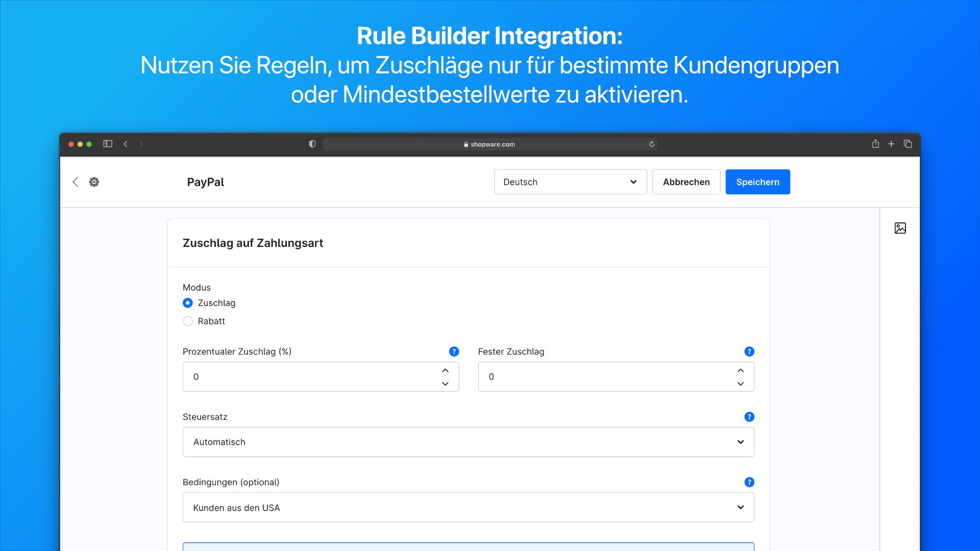Show the browser tab overview icon
This screenshot has height=551, width=980.
908,144
